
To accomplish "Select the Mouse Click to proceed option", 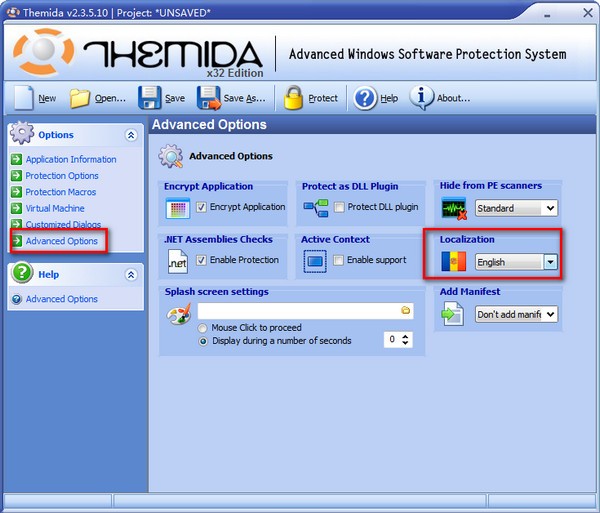I will click(204, 327).
